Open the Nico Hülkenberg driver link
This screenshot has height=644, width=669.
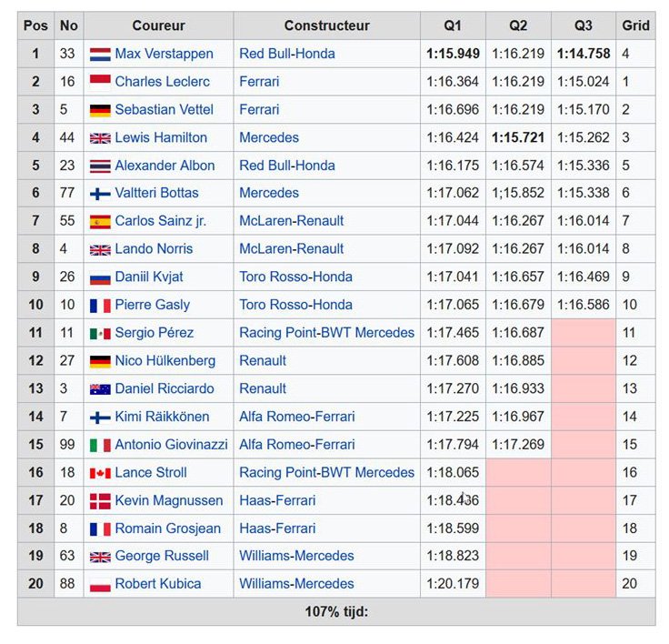point(165,361)
